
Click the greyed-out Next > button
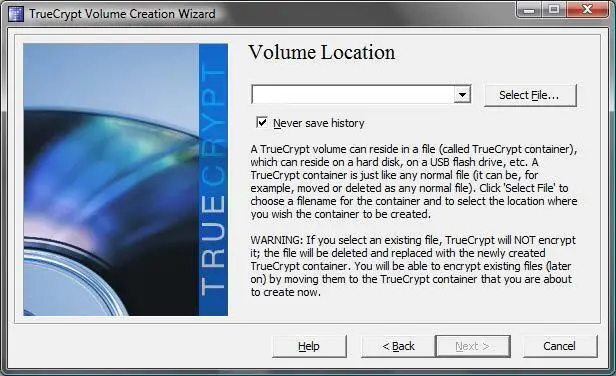tap(473, 346)
